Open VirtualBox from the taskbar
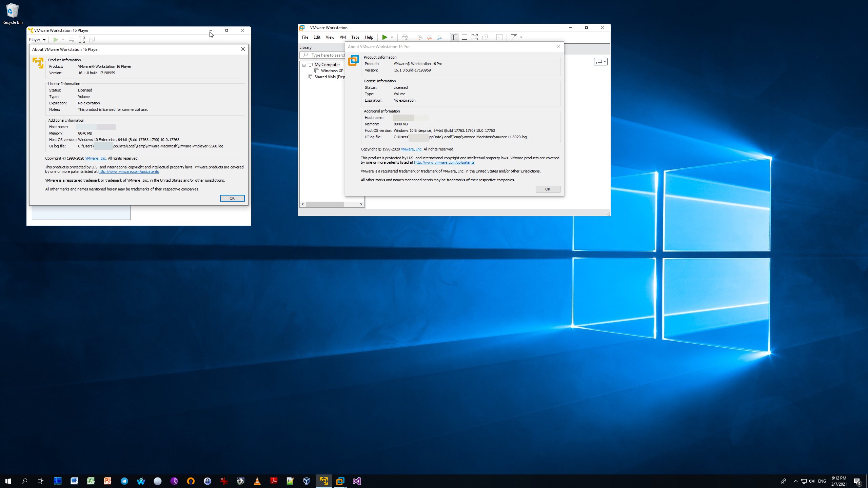The height and width of the screenshot is (488, 868). coord(307,481)
